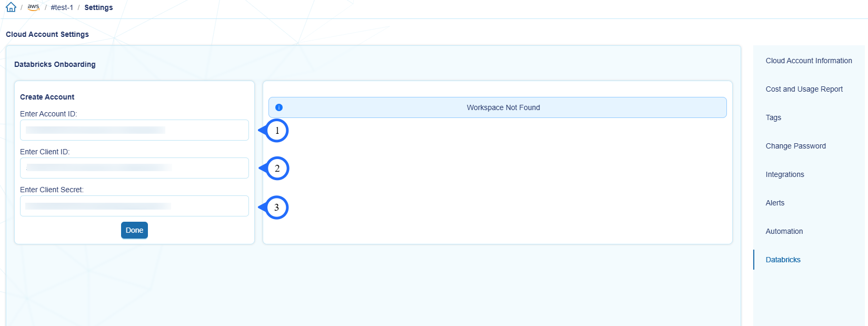This screenshot has width=868, height=326.
Task: Focus the Enter Account ID field
Action: pos(134,130)
